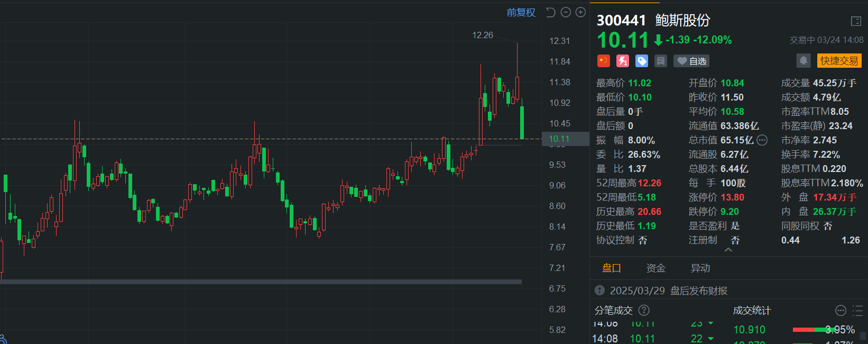Click the chart undo reset icon
Screen dimensions: 868x344
pos(550,12)
